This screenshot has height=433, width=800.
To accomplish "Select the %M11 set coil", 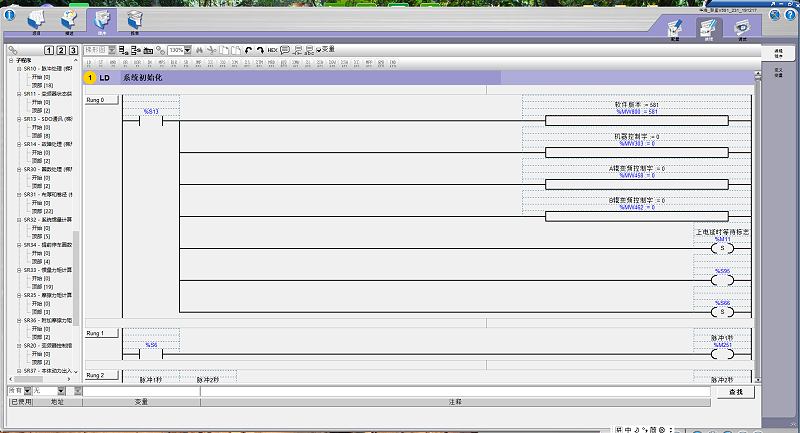I will pyautogui.click(x=722, y=246).
